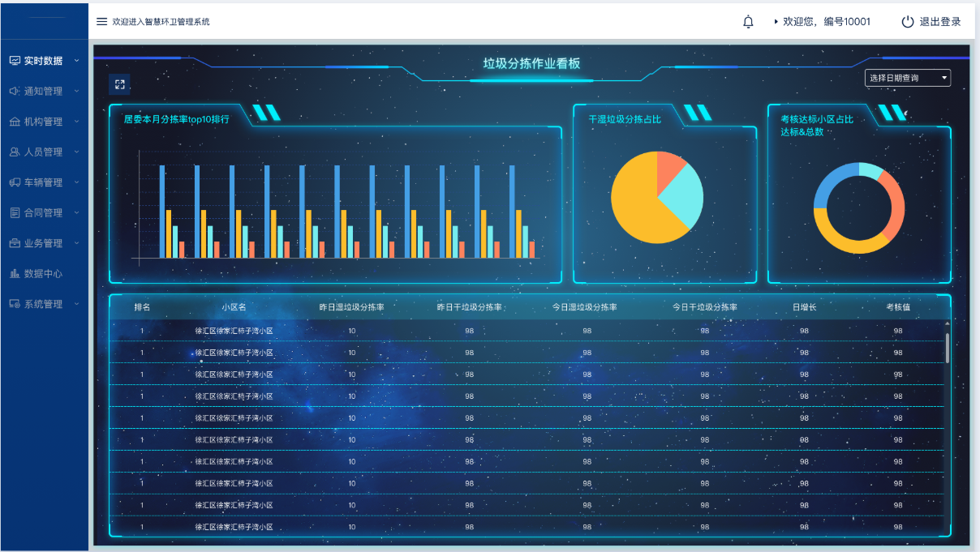Image resolution: width=980 pixels, height=552 pixels.
Task: Click the 退出登录 link
Action: [x=939, y=22]
